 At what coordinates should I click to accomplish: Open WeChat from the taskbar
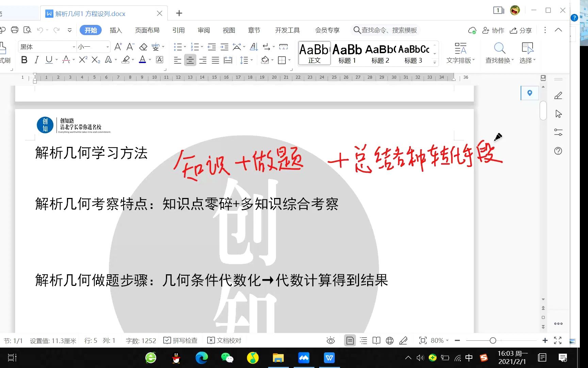[x=227, y=358]
